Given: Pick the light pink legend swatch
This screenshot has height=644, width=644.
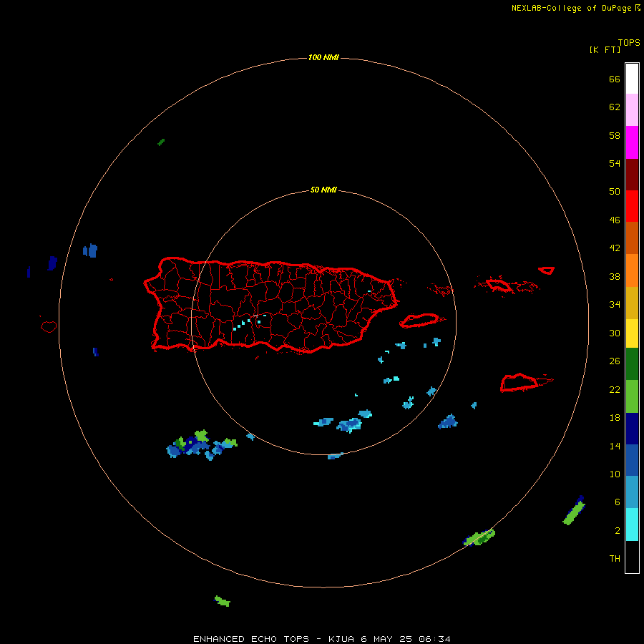Looking at the screenshot, I should (x=632, y=110).
